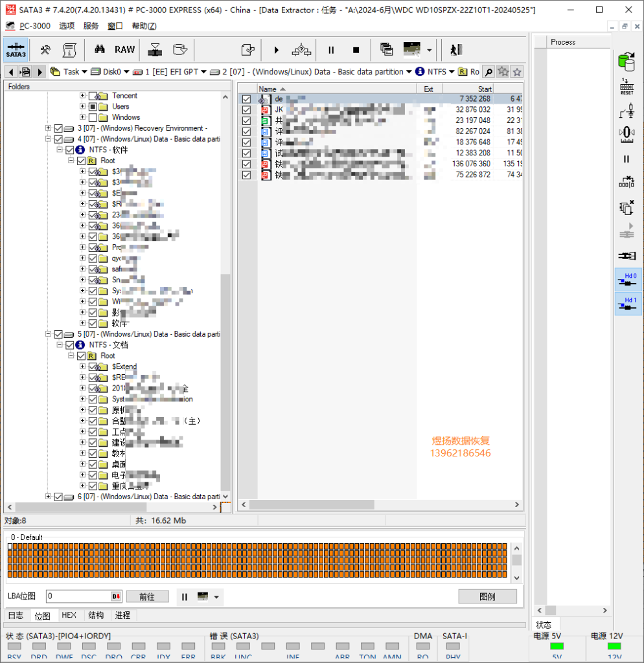Select the RAW recovery toolbar button
The height and width of the screenshot is (663, 644).
[x=125, y=50]
